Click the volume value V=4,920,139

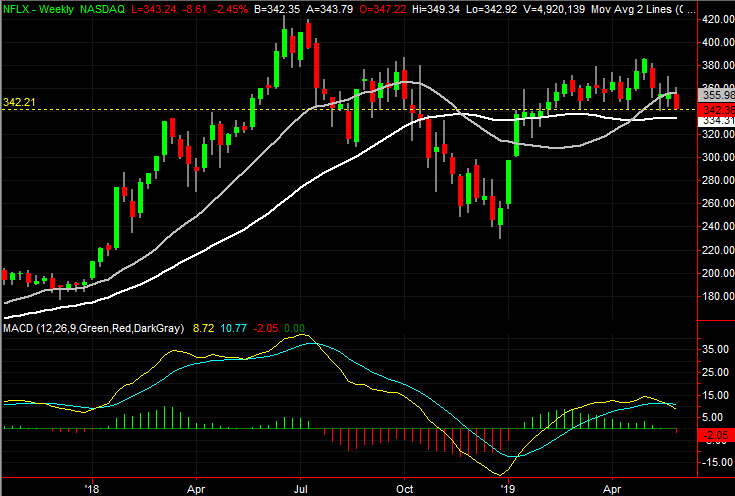pyautogui.click(x=554, y=9)
